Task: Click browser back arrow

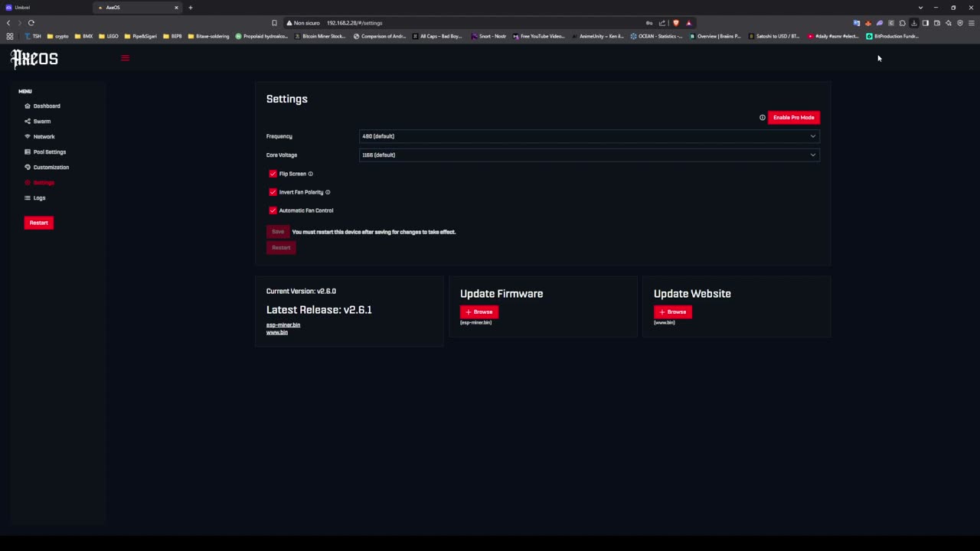Action: coord(8,23)
